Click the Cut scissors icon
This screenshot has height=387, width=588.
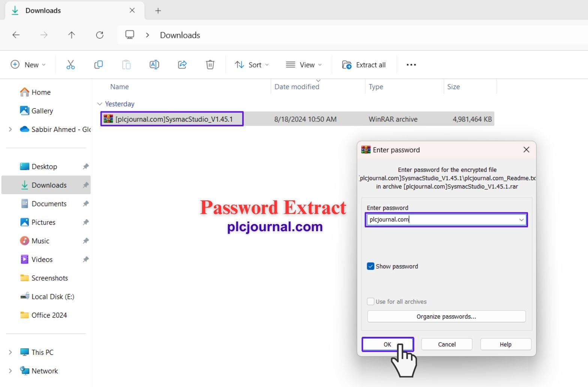[70, 65]
